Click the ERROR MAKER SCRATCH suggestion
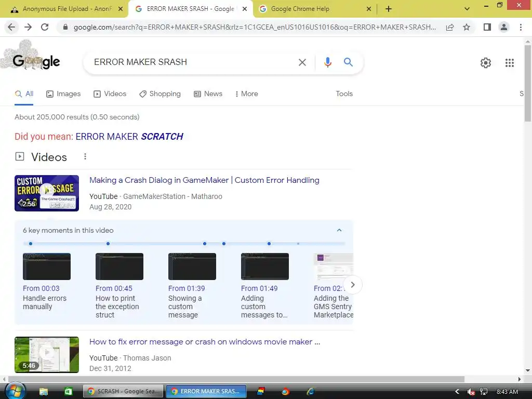Viewport: 532px width, 399px height. pyautogui.click(x=129, y=137)
